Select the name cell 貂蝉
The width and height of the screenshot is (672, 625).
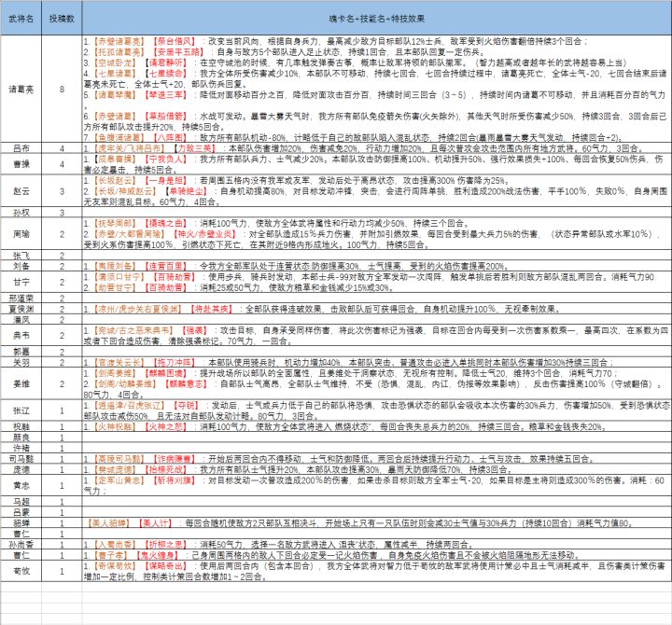pyautogui.click(x=21, y=523)
